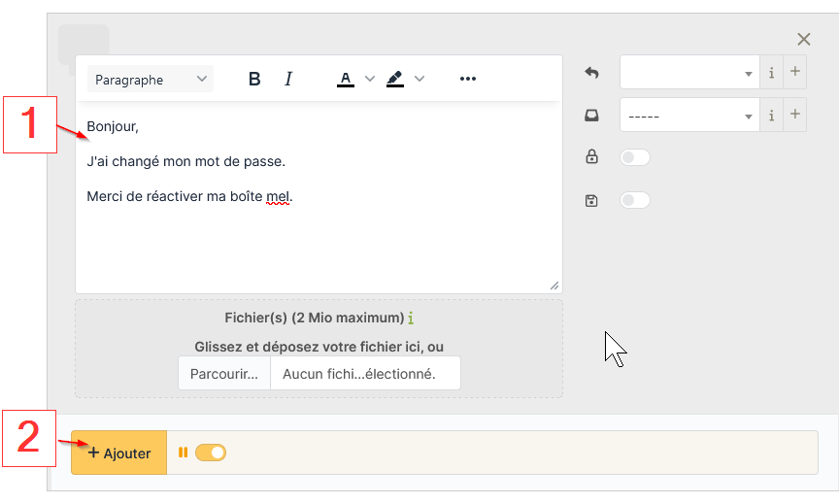The width and height of the screenshot is (839, 504).
Task: Open the Paragraphe style dropdown
Action: 151,80
